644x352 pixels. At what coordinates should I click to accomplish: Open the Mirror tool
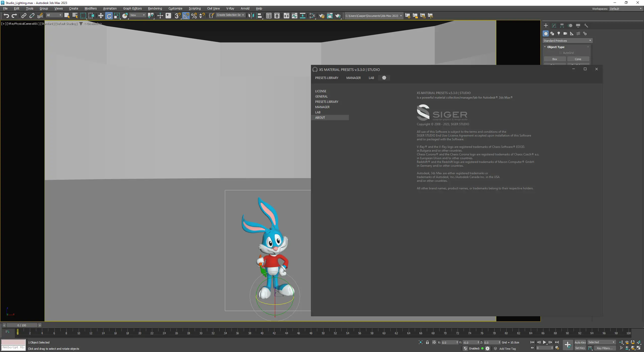pyautogui.click(x=251, y=16)
